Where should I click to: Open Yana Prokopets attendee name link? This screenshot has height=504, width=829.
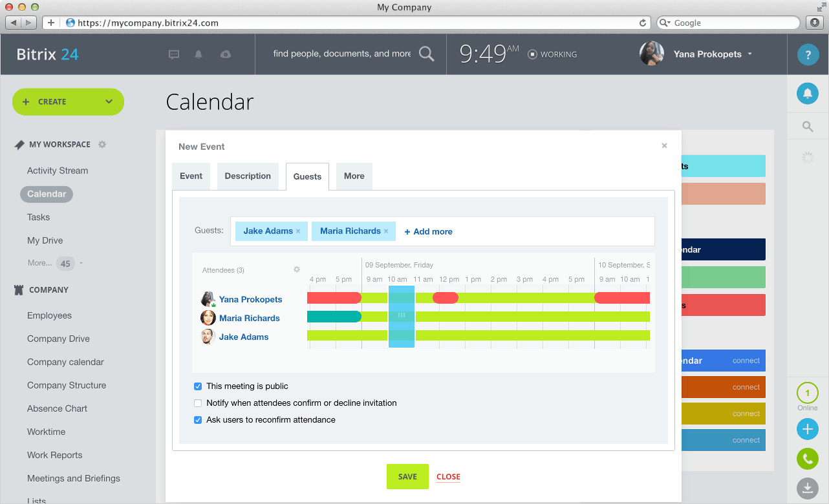coord(251,299)
